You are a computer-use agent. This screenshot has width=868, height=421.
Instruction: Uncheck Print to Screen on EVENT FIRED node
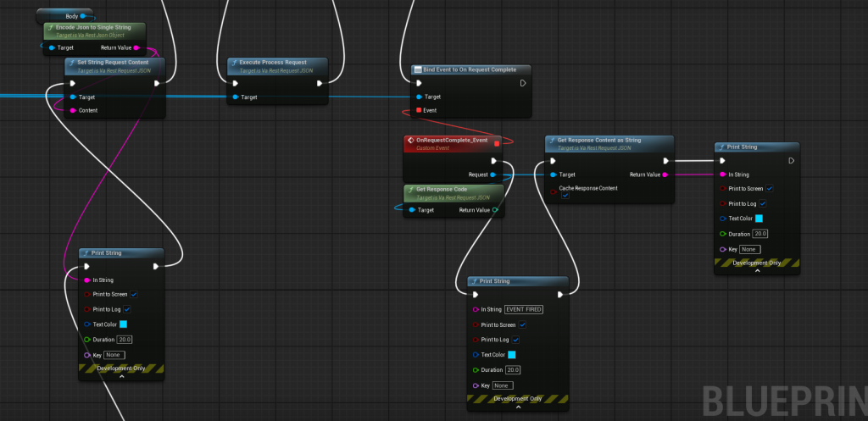coord(522,324)
